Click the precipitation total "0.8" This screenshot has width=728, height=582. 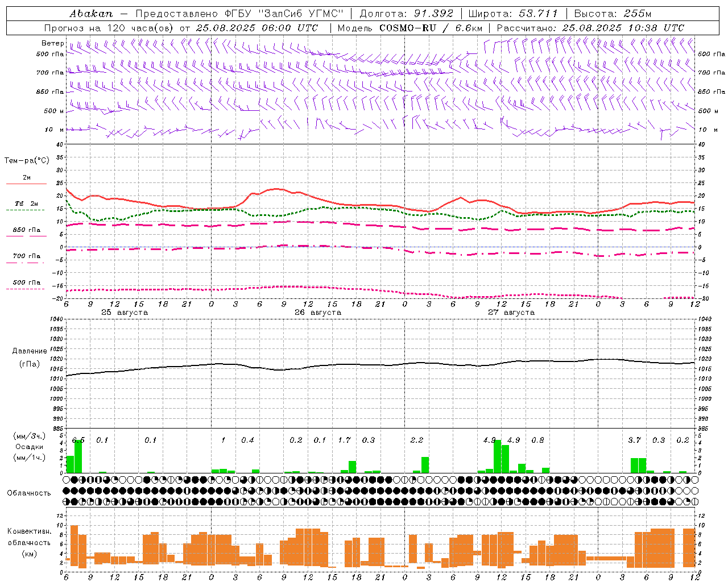pos(537,440)
